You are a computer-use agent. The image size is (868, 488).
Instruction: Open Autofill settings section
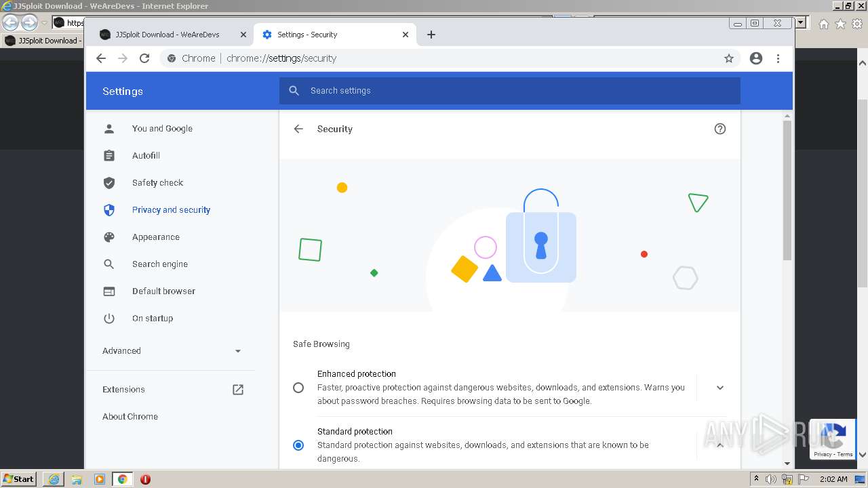(146, 156)
